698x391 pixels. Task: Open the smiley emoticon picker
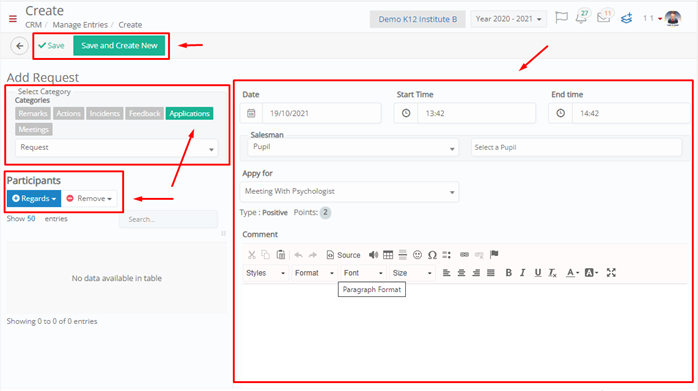[x=417, y=255]
